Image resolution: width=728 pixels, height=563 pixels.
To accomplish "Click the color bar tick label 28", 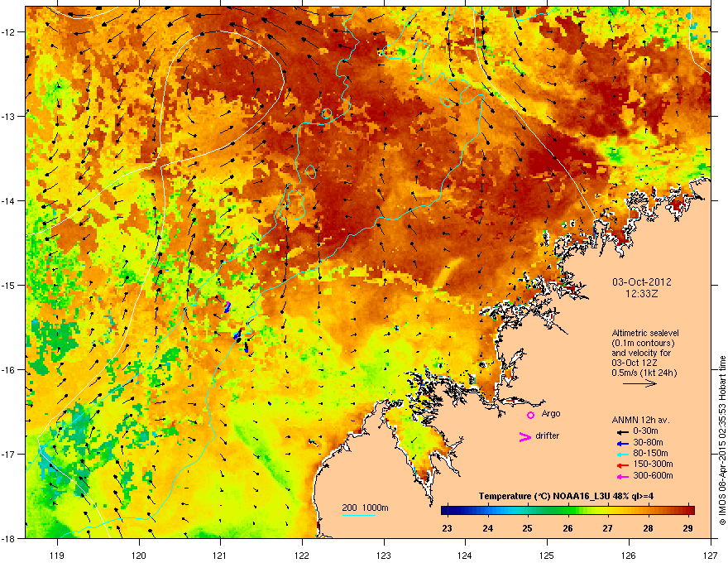I will 648,528.
